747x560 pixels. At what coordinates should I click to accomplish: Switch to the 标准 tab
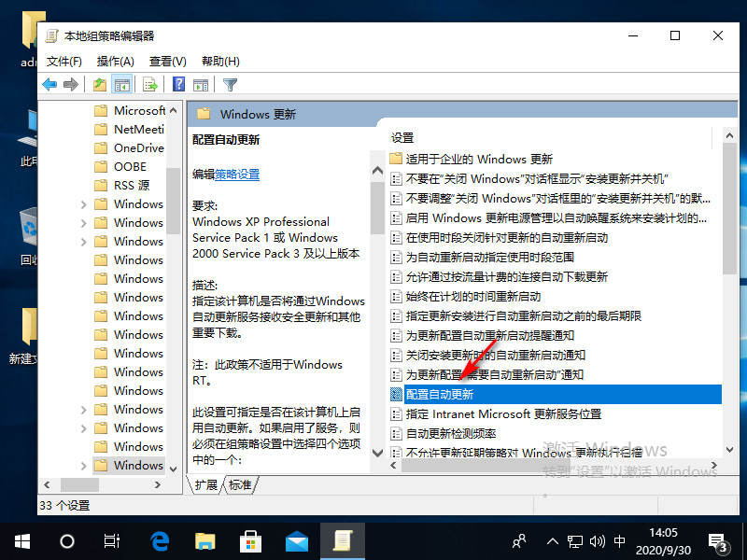tap(240, 484)
